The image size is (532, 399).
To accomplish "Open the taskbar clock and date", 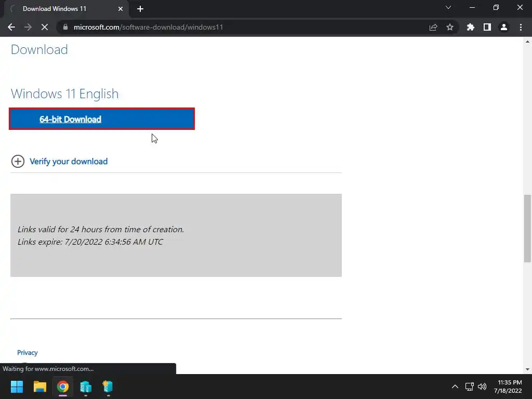I will (508, 387).
